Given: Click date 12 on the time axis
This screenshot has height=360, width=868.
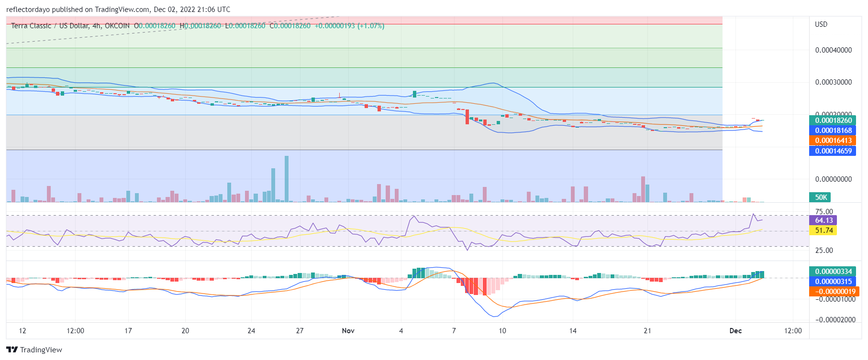Looking at the screenshot, I should point(22,331).
